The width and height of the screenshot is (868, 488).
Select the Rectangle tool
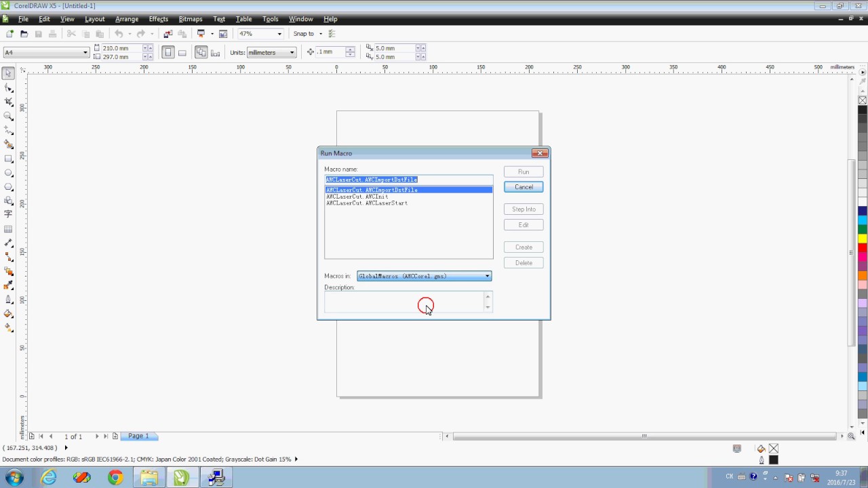9,159
